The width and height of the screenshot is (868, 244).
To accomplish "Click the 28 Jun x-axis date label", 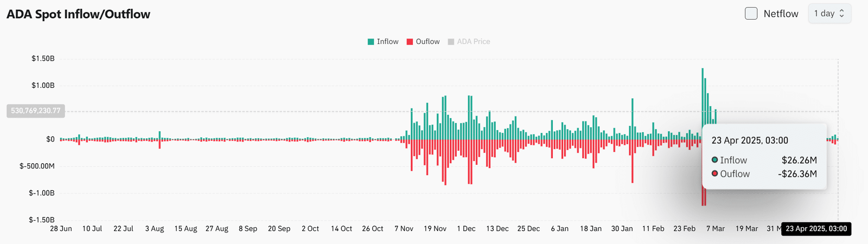I will pos(61,229).
